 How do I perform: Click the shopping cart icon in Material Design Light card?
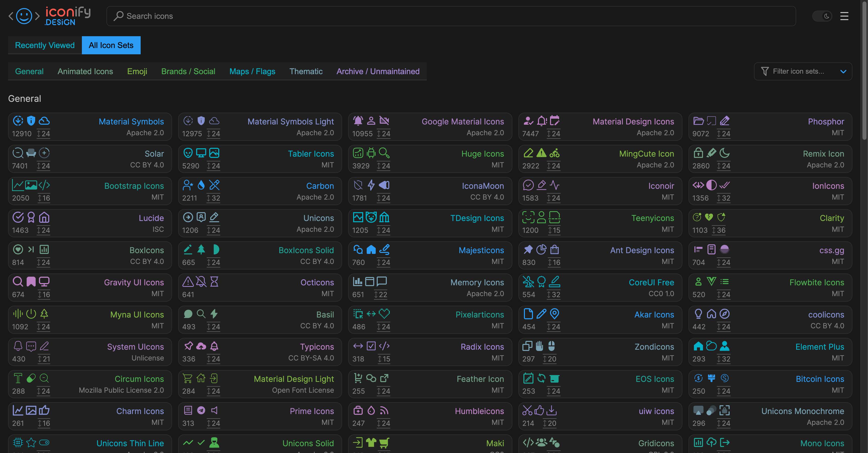tap(188, 378)
